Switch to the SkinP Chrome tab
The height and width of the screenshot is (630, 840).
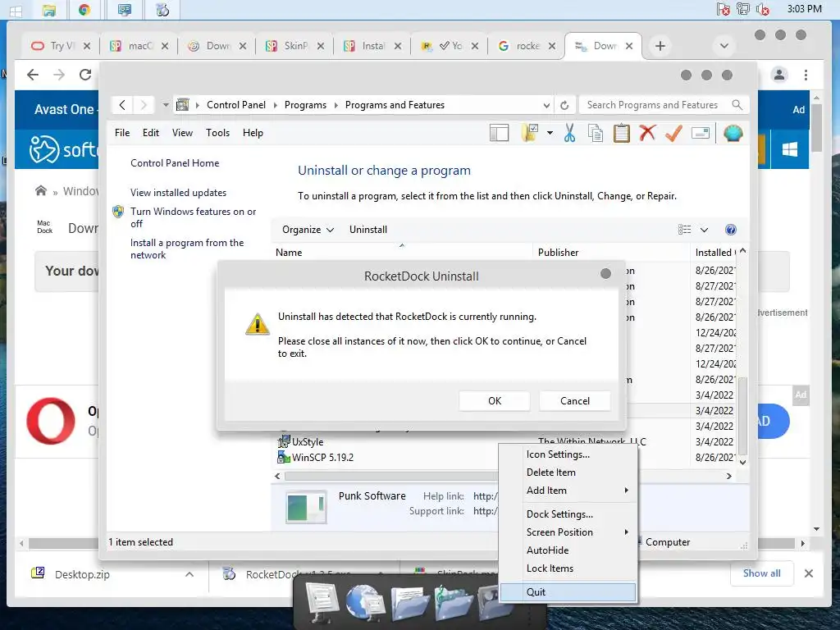tap(295, 46)
